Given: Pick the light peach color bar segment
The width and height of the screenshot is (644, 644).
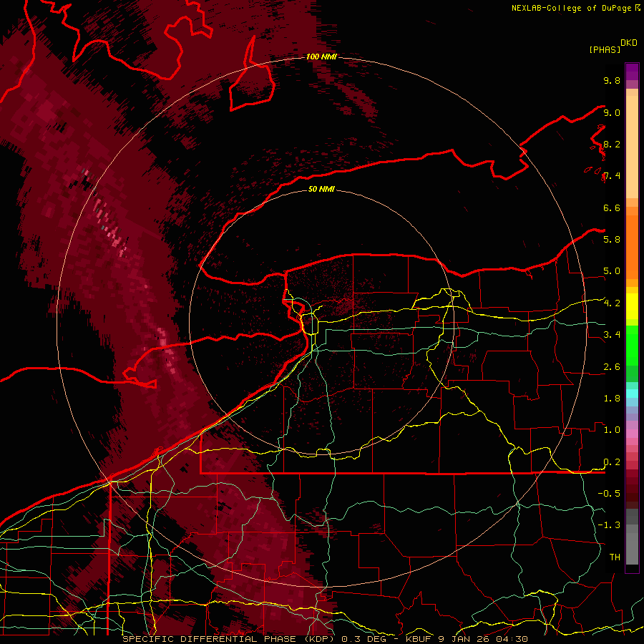Looking at the screenshot, I should [x=632, y=147].
